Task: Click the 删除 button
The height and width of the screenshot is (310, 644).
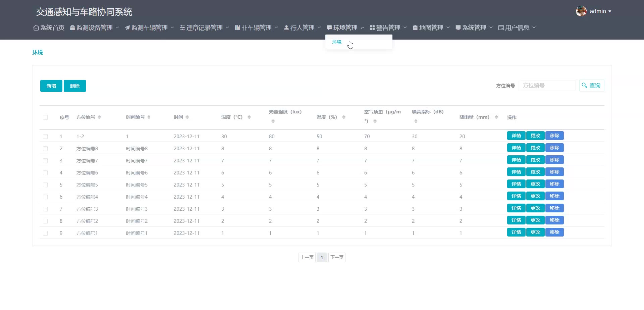Action: tap(75, 86)
